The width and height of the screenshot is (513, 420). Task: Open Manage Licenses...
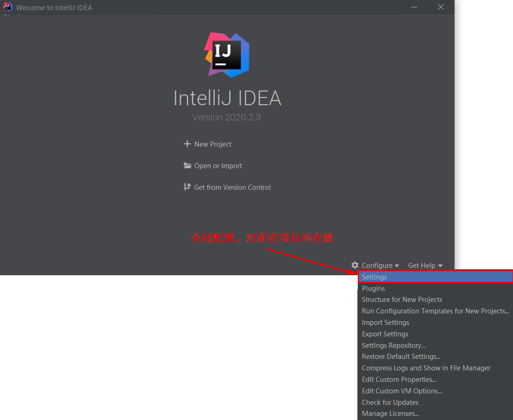(435, 414)
